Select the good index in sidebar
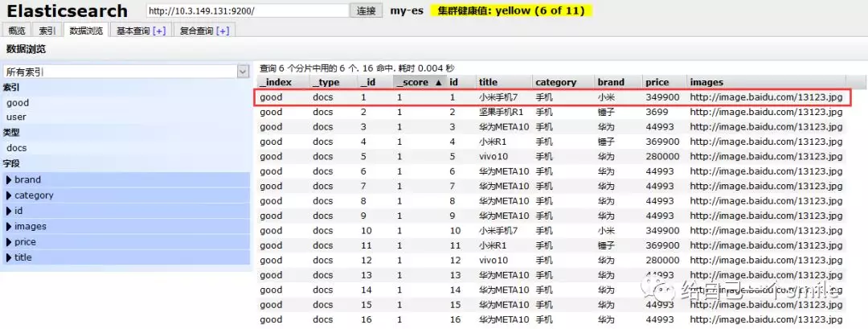 coord(18,102)
